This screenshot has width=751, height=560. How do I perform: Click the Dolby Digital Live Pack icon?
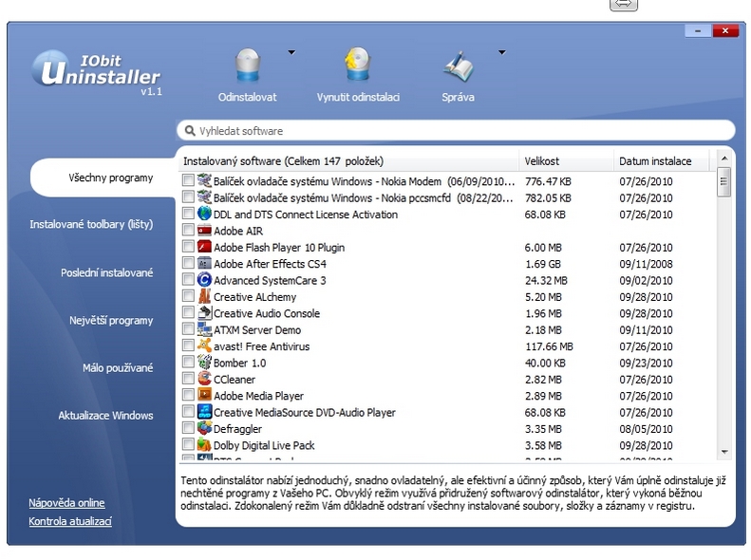(x=204, y=444)
